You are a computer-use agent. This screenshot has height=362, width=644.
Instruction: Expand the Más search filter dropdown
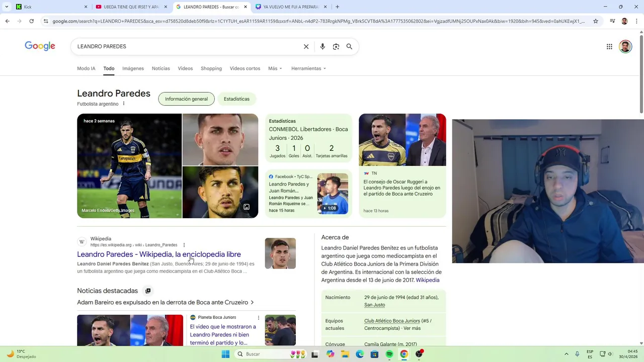click(x=275, y=68)
